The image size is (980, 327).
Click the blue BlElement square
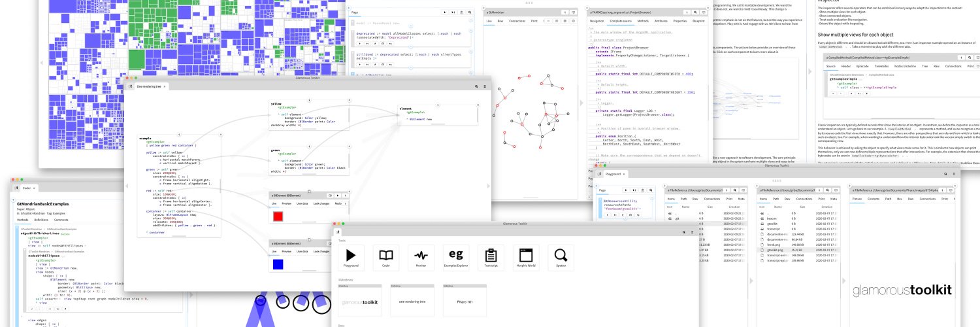click(x=278, y=264)
